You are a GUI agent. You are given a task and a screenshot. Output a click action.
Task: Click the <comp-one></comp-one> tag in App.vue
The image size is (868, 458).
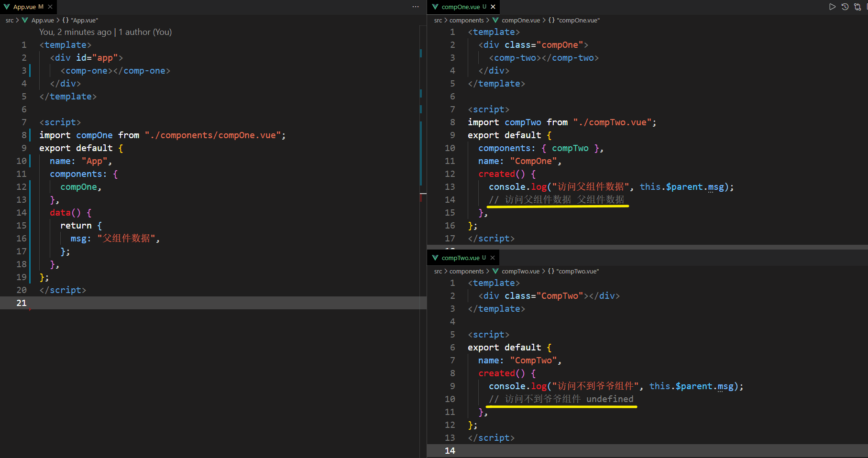coord(115,71)
